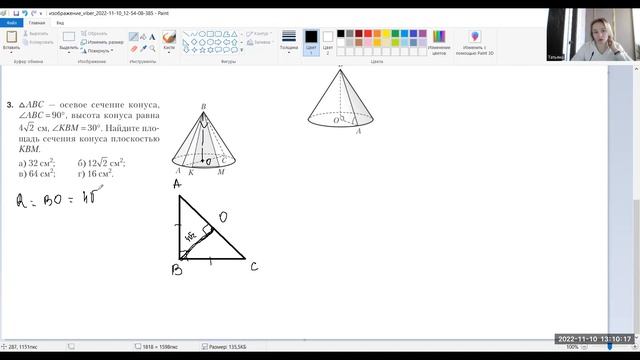Screen dimensions: 640x360
Task: Click the image size text 1818 × 1598
Action: click(x=160, y=347)
